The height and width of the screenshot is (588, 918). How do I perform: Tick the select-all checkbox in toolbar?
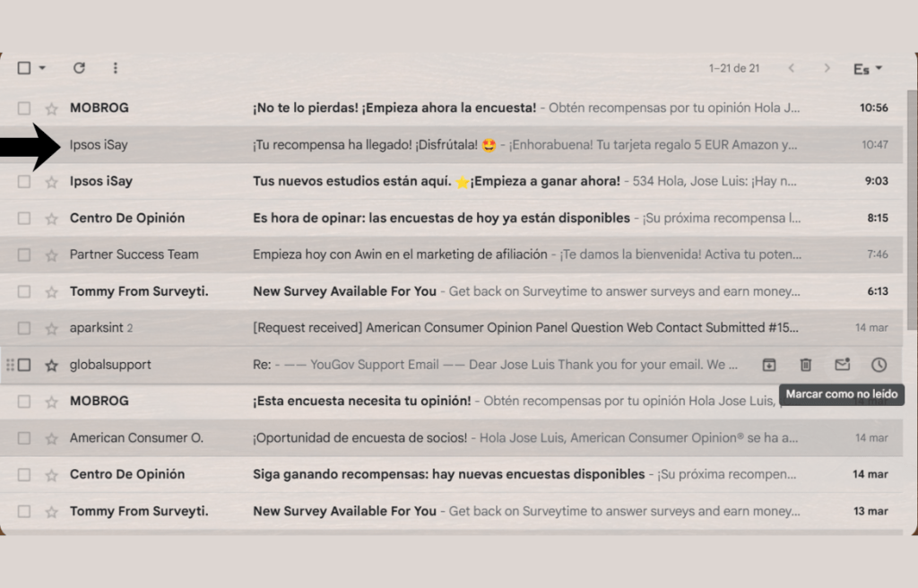[x=24, y=68]
